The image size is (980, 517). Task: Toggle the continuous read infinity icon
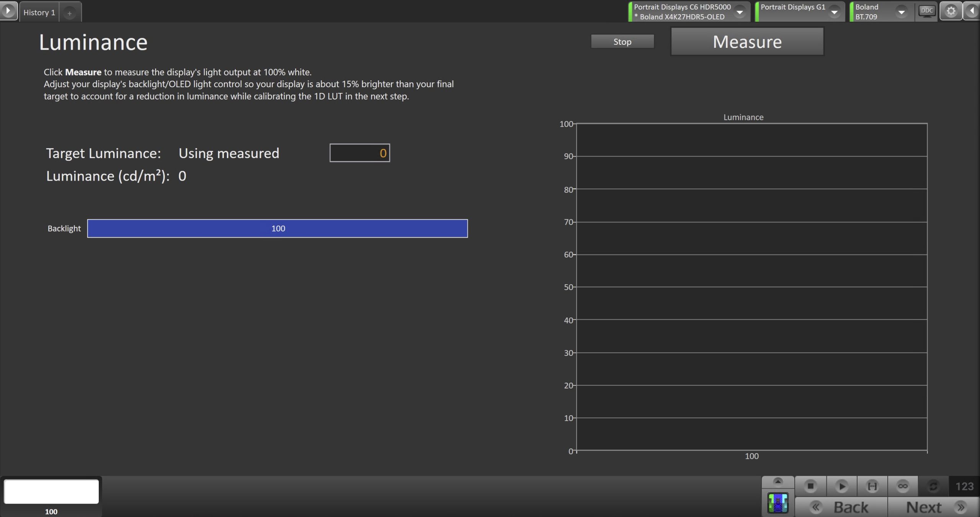click(x=902, y=486)
